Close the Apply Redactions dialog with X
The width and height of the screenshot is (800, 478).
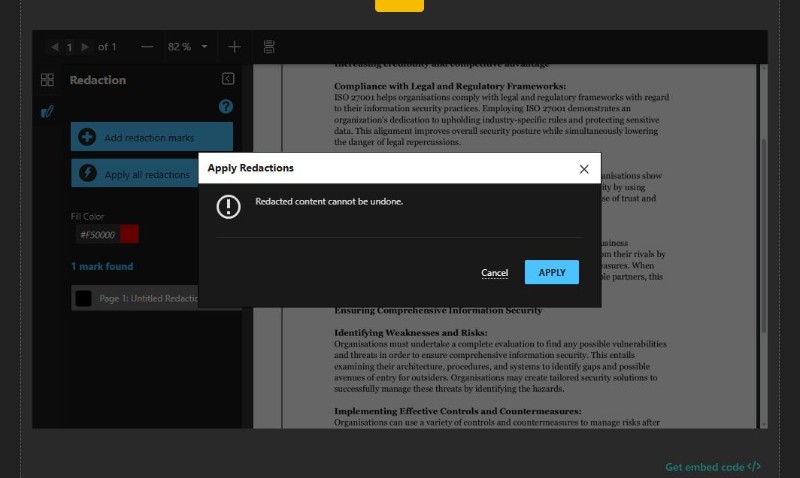584,169
